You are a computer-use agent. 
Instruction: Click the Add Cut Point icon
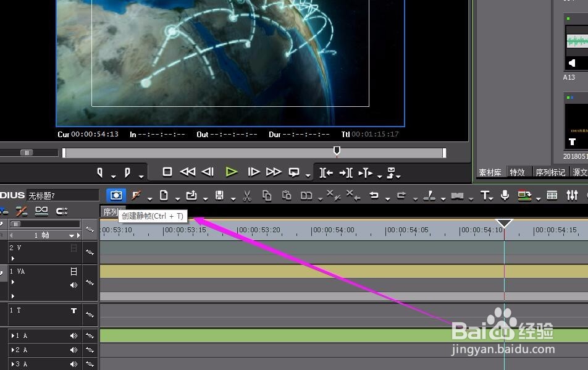(x=429, y=195)
